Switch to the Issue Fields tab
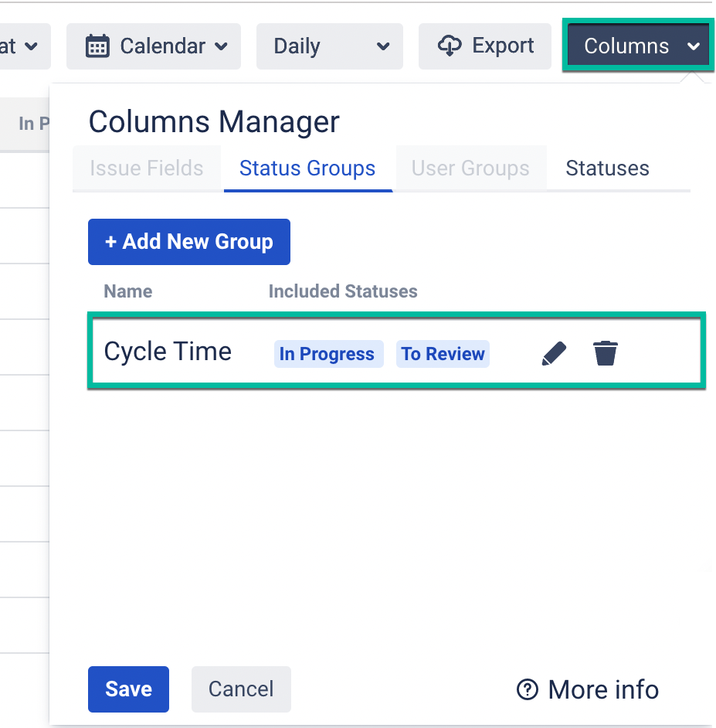Image resolution: width=716 pixels, height=728 pixels. coord(146,168)
